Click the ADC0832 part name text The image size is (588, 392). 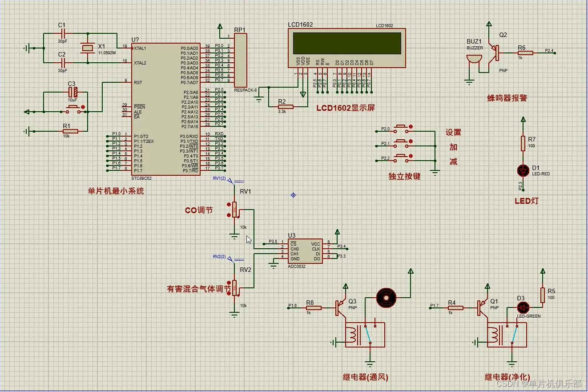click(x=297, y=266)
